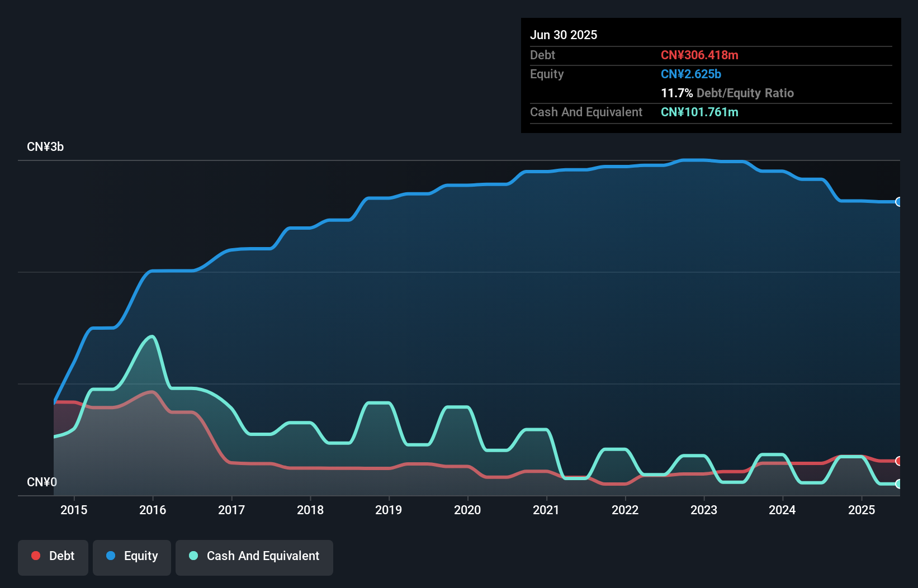Click the teal Cash legend dot
918x588 pixels.
click(x=193, y=556)
